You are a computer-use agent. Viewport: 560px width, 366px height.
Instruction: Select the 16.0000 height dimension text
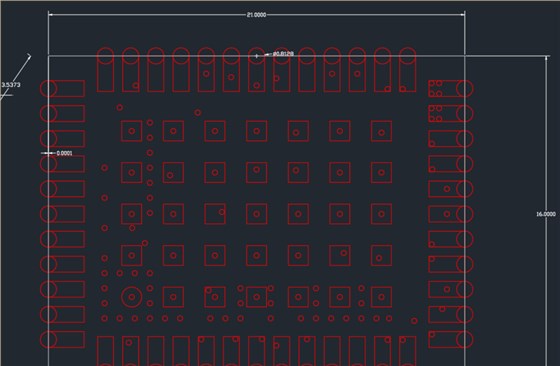pyautogui.click(x=546, y=214)
